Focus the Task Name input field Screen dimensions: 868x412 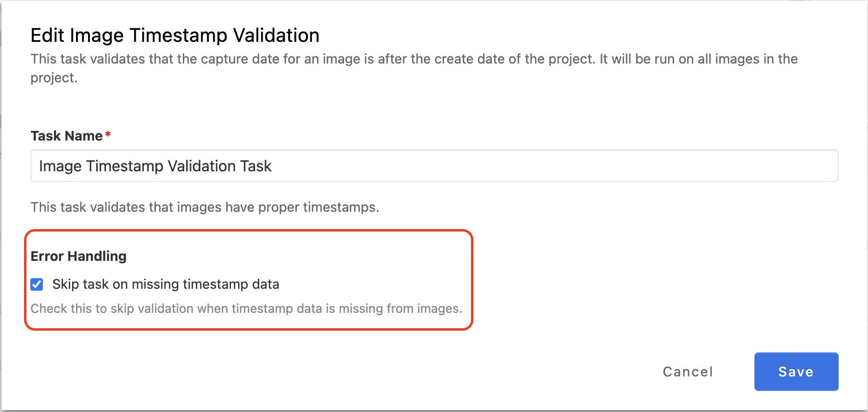tap(434, 166)
